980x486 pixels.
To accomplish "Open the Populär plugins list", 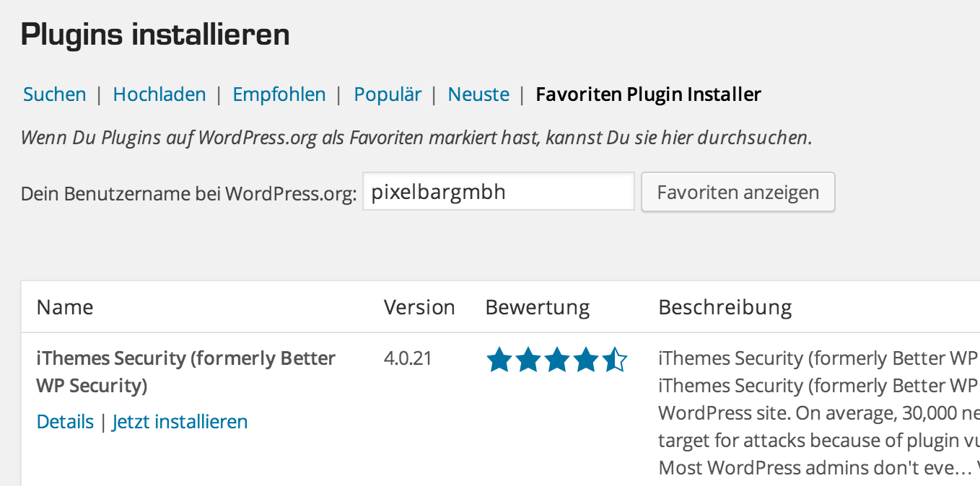I will pyautogui.click(x=388, y=94).
